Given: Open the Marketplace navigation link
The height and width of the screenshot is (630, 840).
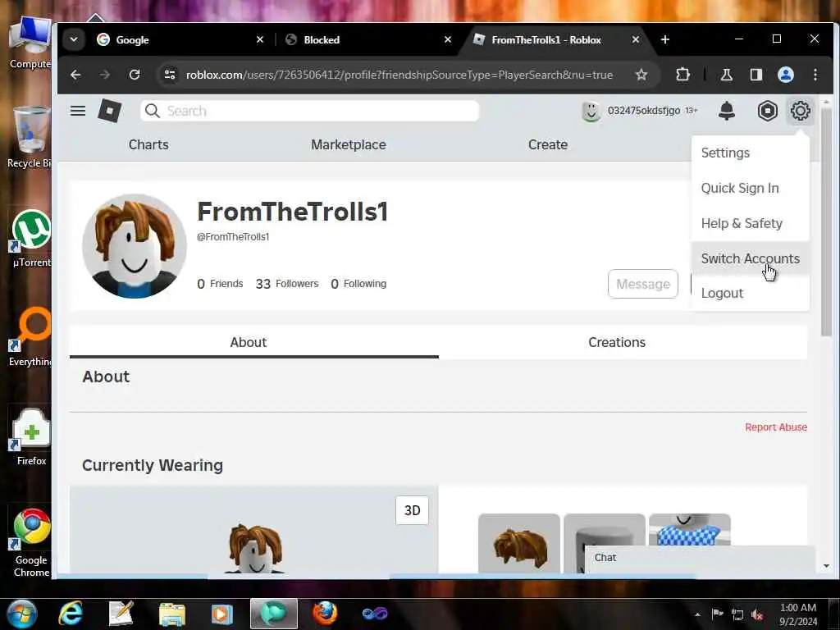Looking at the screenshot, I should [348, 144].
